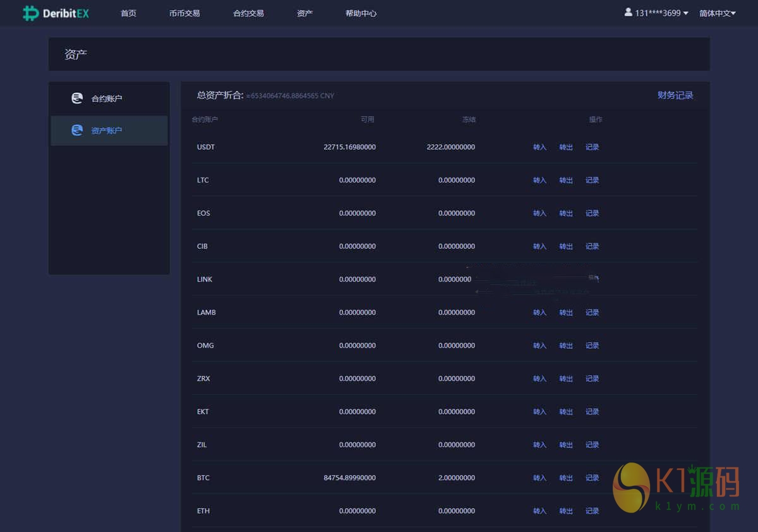Click the asset account (资产账户) sidebar icon
758x532 pixels.
tap(77, 130)
